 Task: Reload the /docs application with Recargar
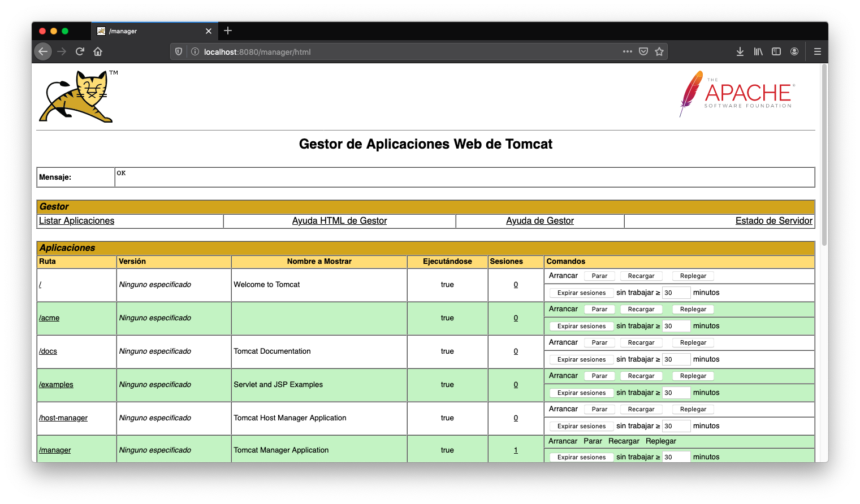click(x=641, y=343)
